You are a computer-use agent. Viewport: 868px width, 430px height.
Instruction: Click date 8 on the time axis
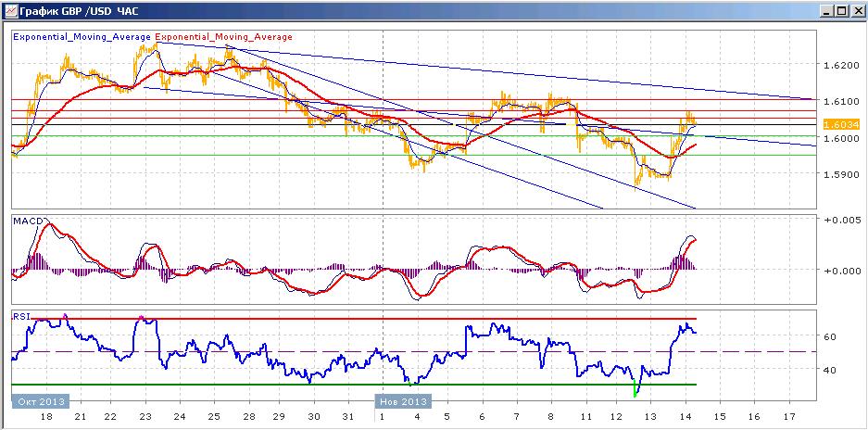[550, 417]
